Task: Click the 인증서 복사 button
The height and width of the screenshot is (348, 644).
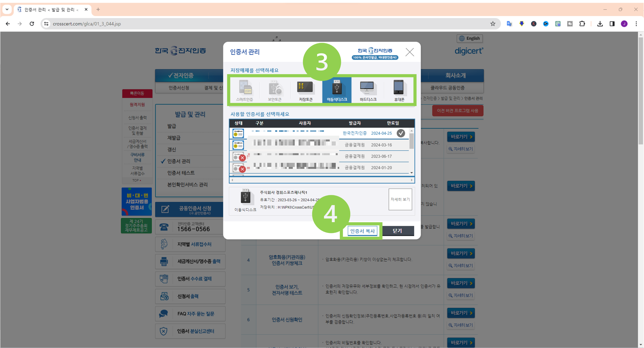Action: click(x=362, y=231)
